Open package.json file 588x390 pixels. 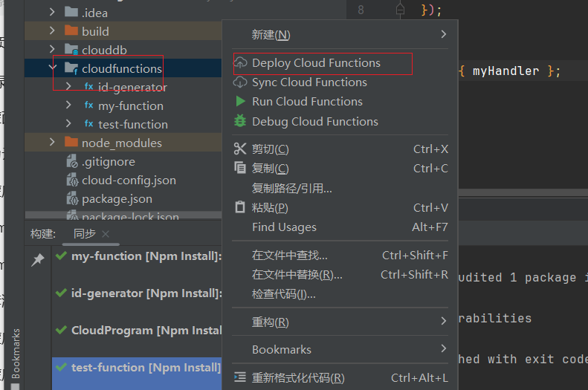(x=117, y=199)
